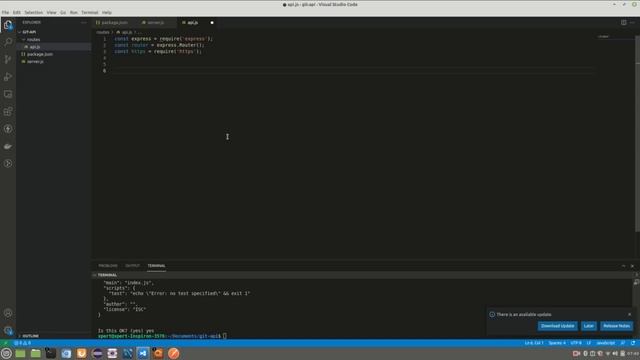Open editor more actions ellipsis

[632, 22]
